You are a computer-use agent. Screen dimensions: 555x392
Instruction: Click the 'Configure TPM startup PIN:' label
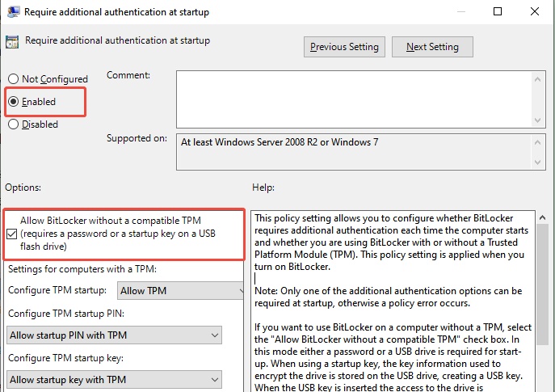pos(66,314)
